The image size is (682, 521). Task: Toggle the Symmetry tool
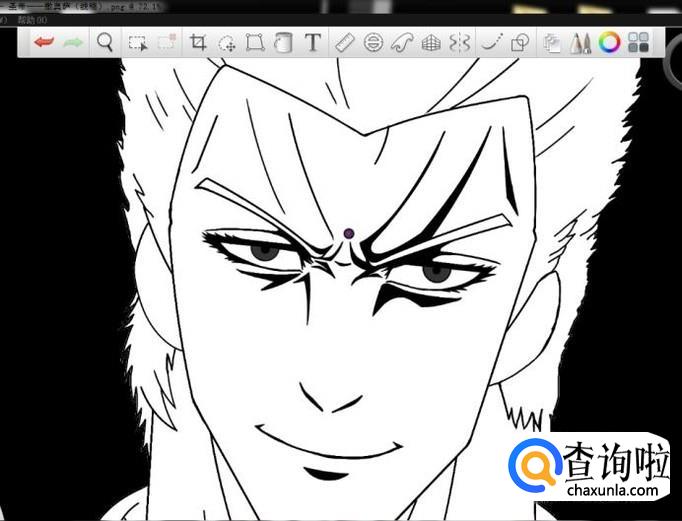(x=460, y=43)
